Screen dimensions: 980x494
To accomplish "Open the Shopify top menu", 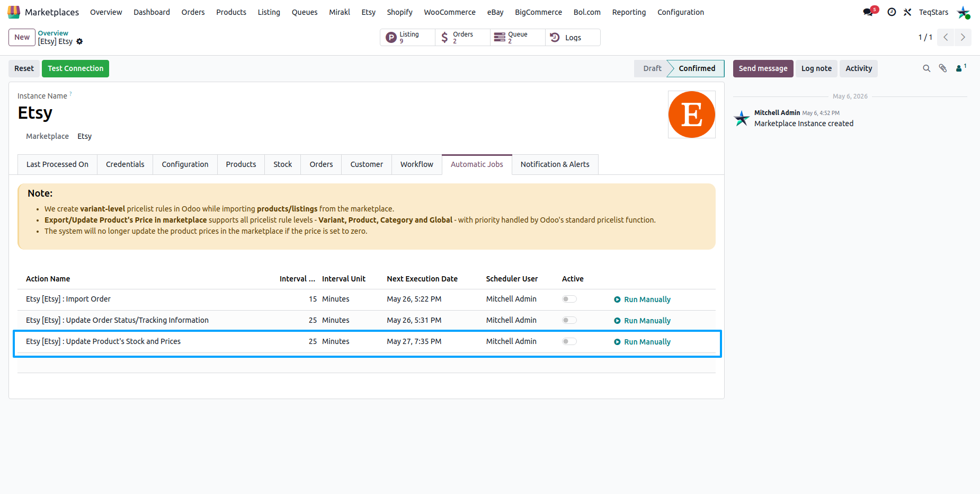I will click(399, 12).
